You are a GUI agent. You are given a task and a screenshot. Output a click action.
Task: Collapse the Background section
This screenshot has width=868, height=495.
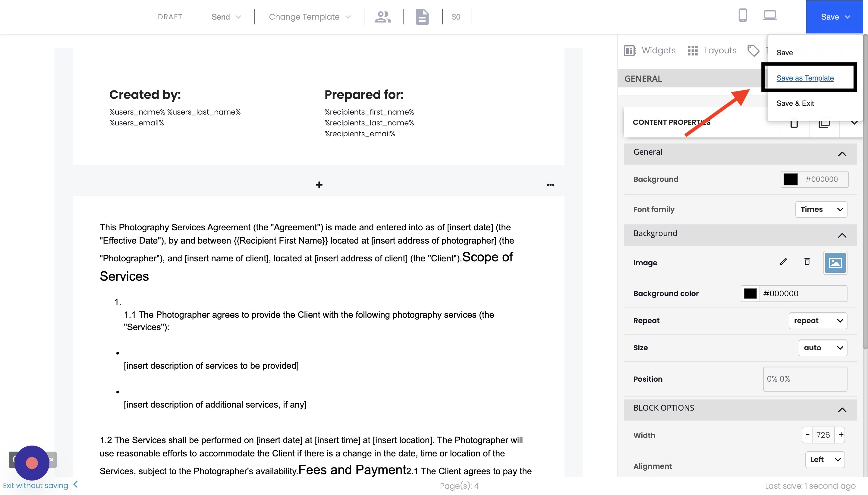click(842, 235)
